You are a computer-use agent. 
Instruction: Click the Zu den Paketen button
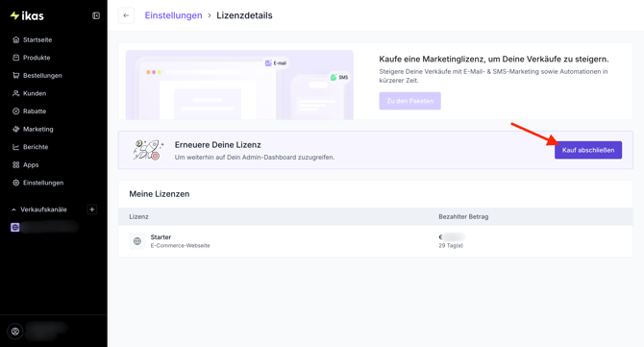point(409,101)
